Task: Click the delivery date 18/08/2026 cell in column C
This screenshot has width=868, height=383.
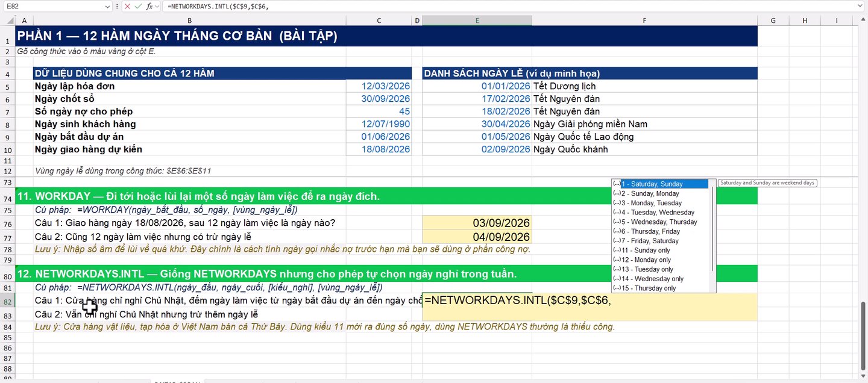Action: 379,149
